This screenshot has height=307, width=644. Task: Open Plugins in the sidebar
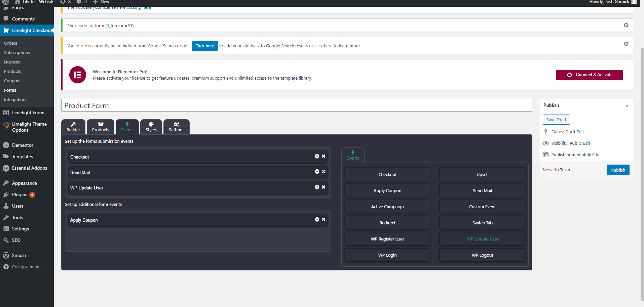click(x=20, y=194)
